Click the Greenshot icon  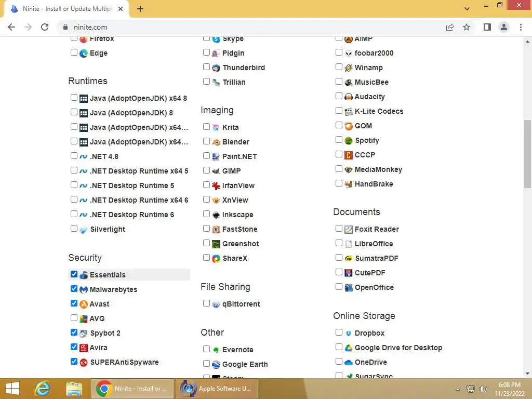(216, 244)
